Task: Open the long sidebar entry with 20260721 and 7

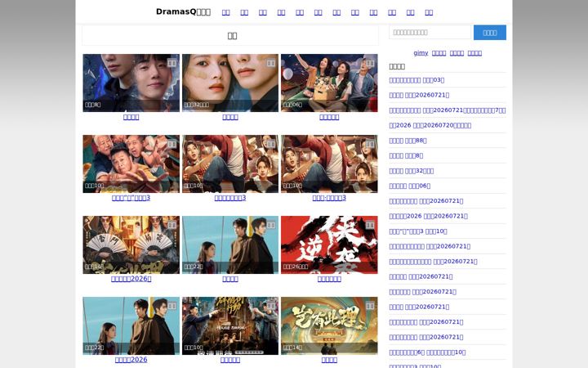Action: (448, 110)
